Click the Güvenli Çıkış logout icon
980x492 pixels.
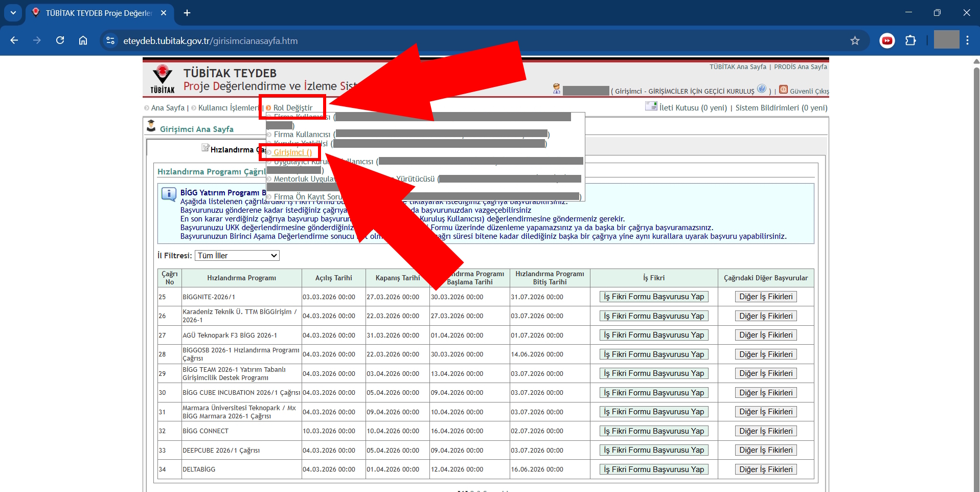(x=783, y=90)
